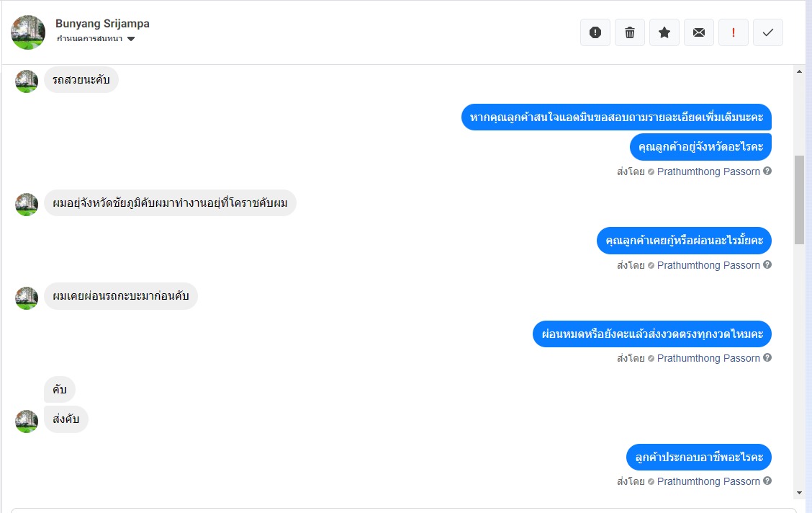The width and height of the screenshot is (812, 513).
Task: Click the scrollbar up arrow
Action: 799,71
